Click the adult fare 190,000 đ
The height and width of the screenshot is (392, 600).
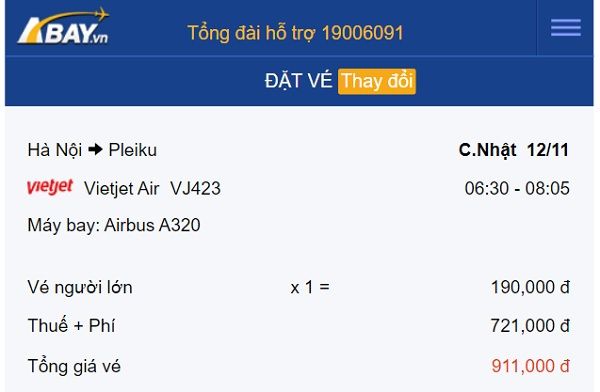(x=530, y=287)
